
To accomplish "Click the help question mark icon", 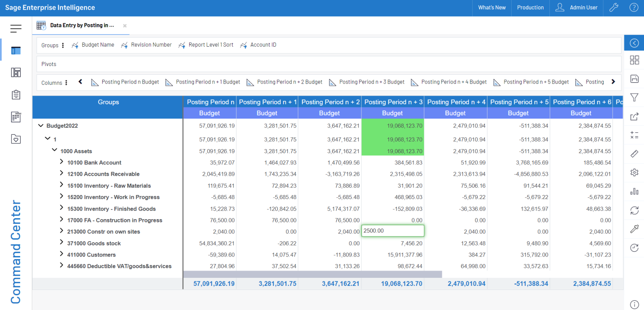I will pos(634,8).
